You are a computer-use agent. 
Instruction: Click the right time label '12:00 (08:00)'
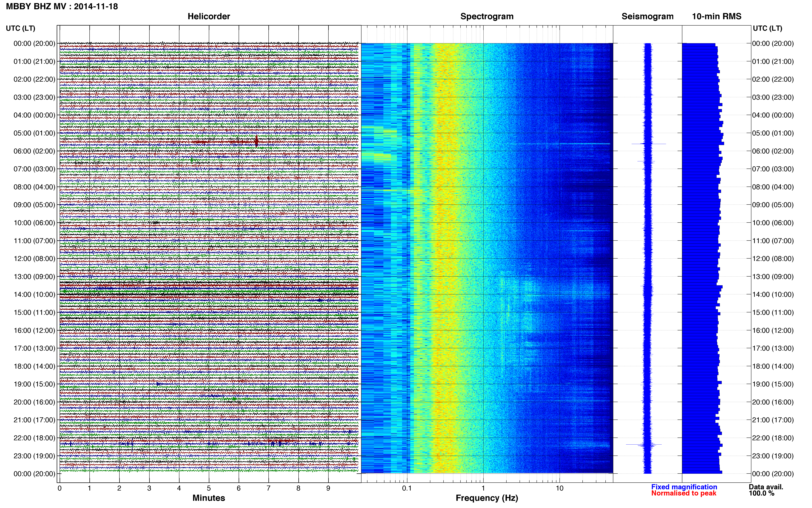point(773,259)
